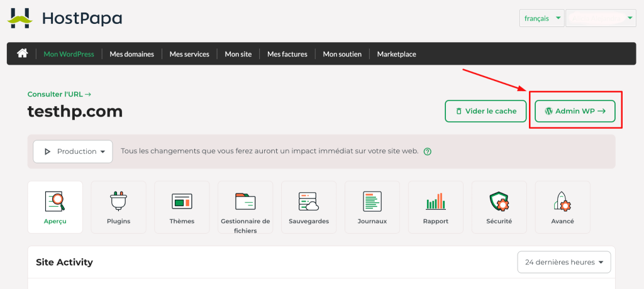Viewport: 644px width, 289px height.
Task: Open the Sécurité tile
Action: point(499,207)
